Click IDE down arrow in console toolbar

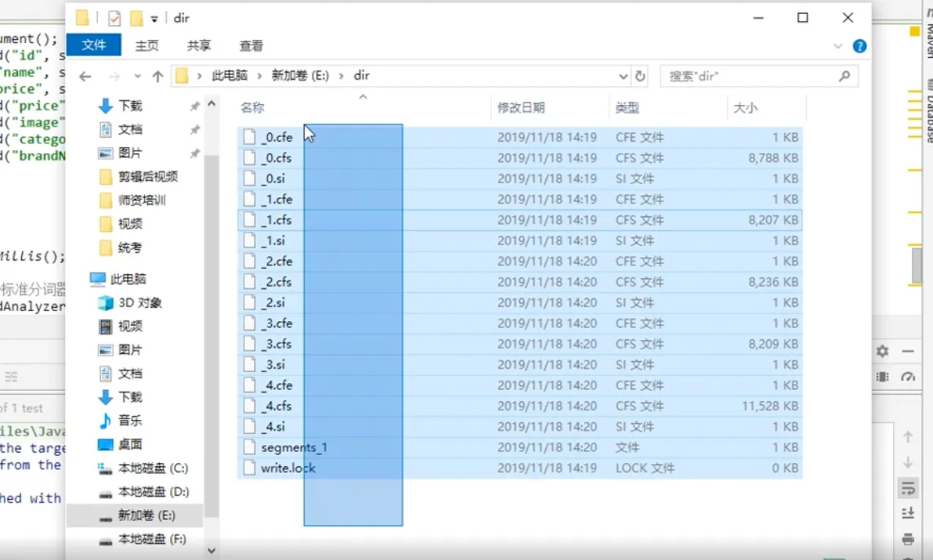click(x=908, y=462)
